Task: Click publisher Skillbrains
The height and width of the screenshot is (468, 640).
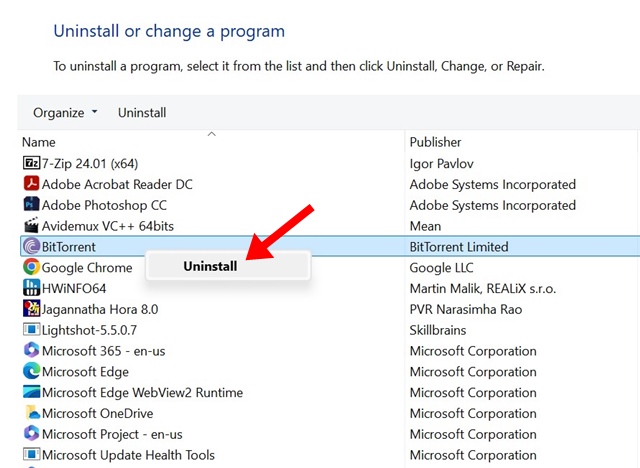Action: [438, 330]
